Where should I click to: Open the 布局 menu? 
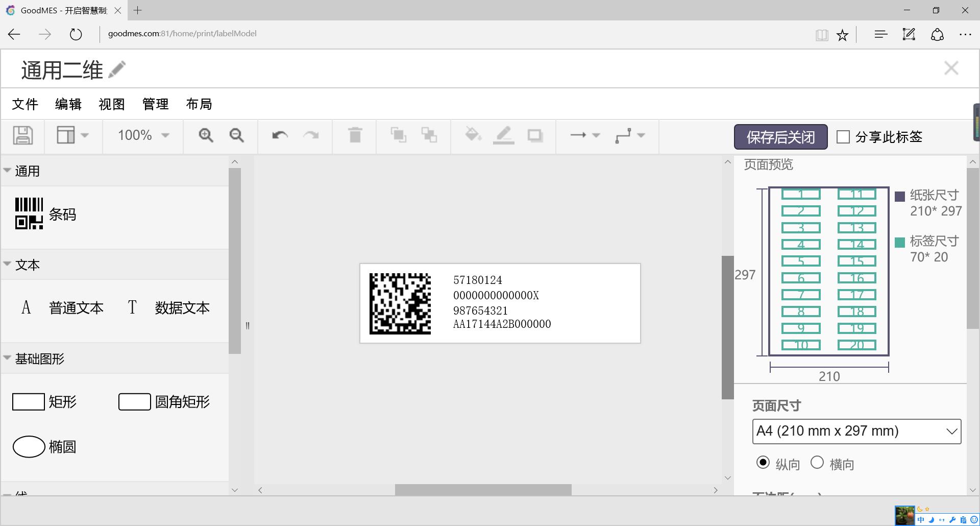199,104
